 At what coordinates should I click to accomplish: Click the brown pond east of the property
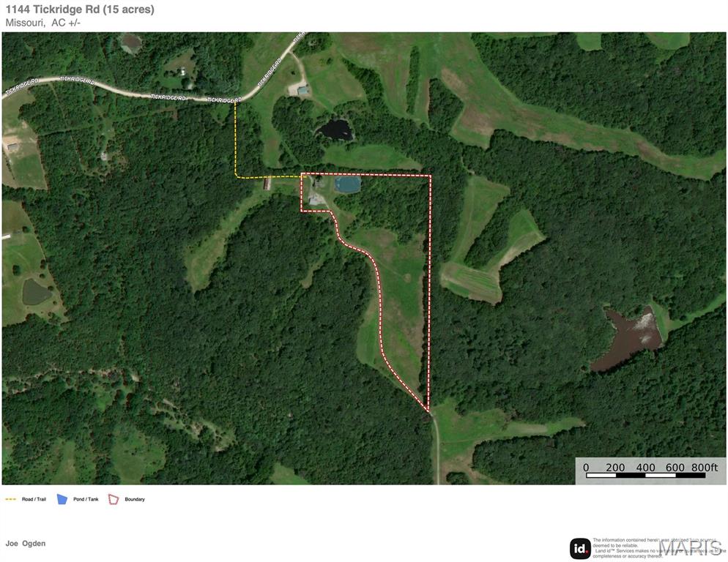tap(628, 340)
